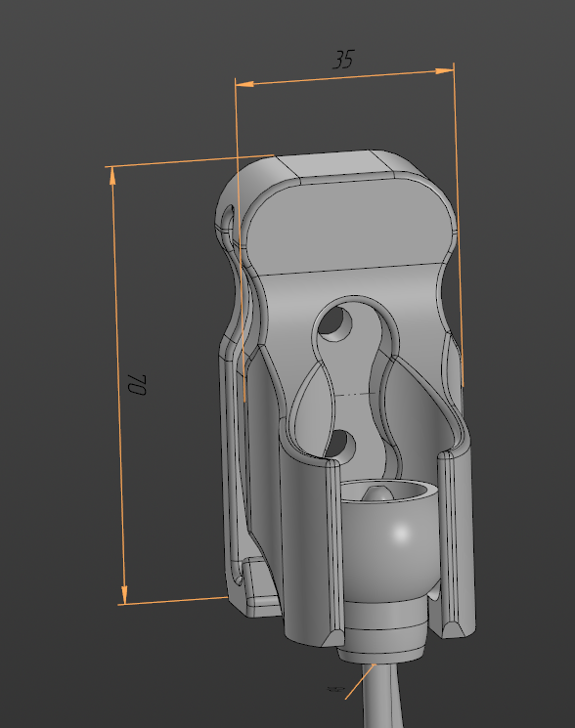575x728 pixels.
Task: Click the left arrowhead of the 35 dimension
Action: 244,84
